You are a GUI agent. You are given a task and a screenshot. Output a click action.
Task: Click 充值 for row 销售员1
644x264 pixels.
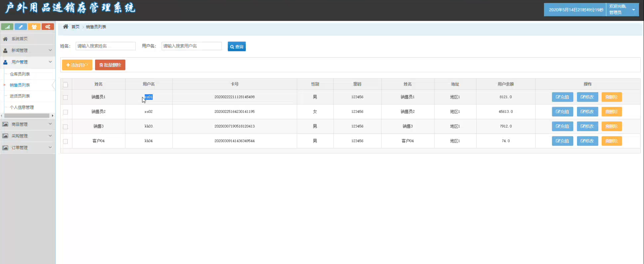pyautogui.click(x=562, y=97)
